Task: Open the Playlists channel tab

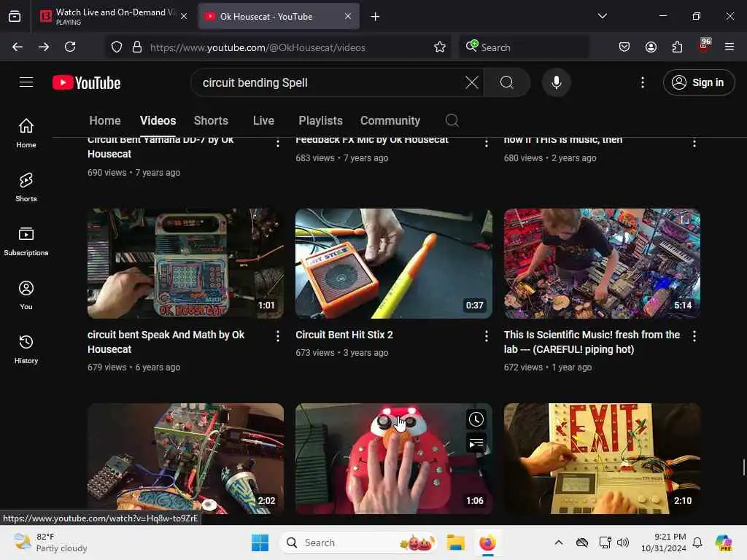Action: 321,120
